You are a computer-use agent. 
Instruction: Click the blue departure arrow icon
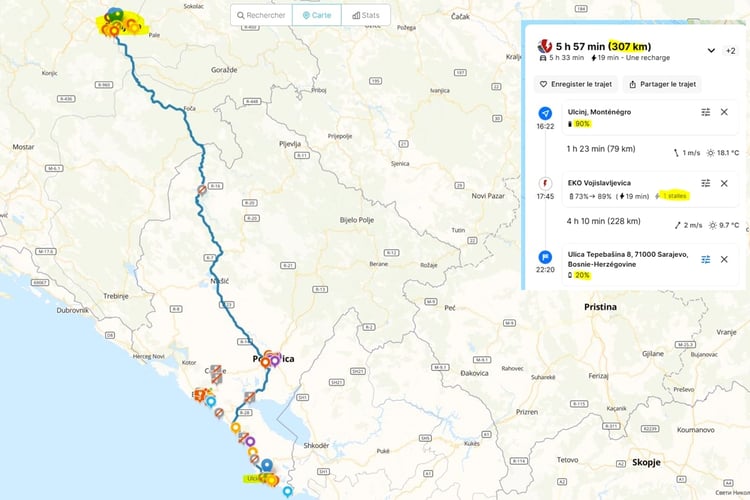[546, 112]
